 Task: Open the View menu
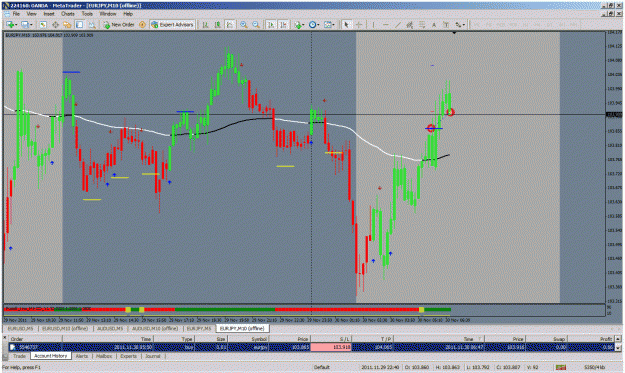(31, 14)
